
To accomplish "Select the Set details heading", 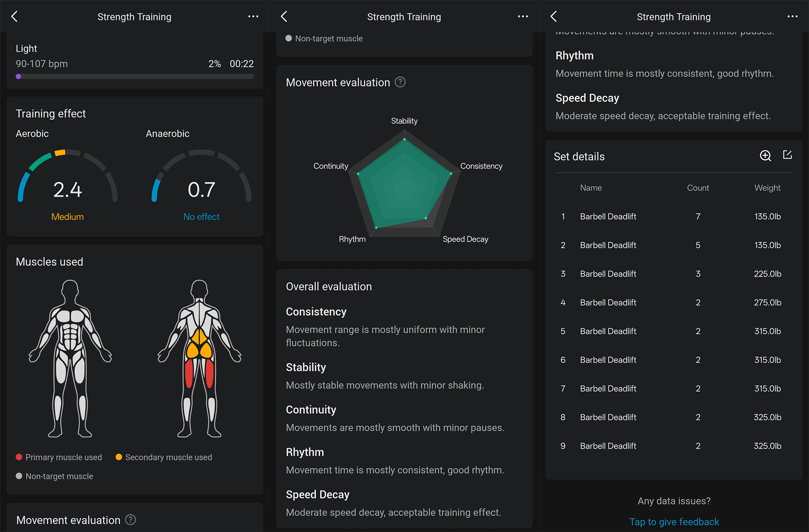I will [579, 156].
